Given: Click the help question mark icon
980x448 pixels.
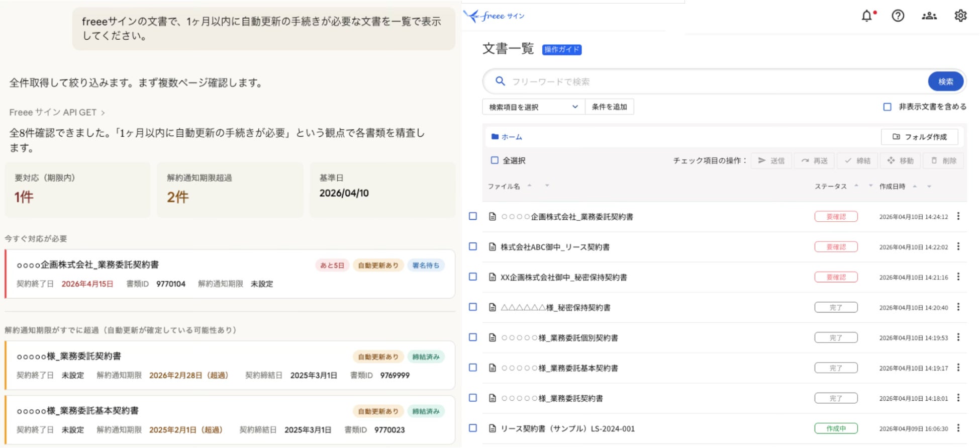Looking at the screenshot, I should point(898,16).
